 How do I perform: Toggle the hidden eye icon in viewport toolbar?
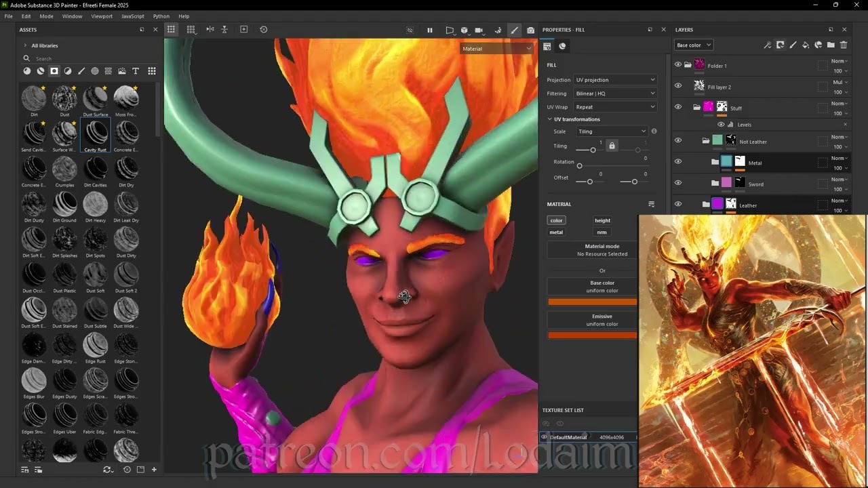pyautogui.click(x=410, y=30)
